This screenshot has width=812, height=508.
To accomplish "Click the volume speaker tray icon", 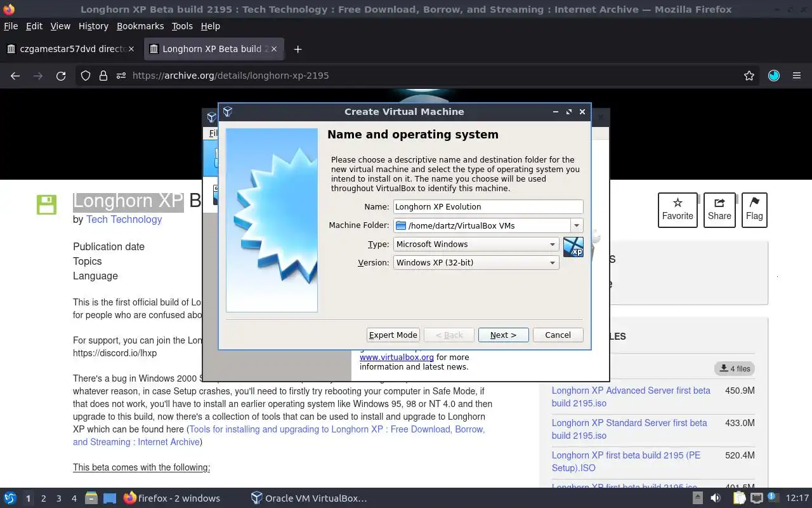I will (x=716, y=498).
